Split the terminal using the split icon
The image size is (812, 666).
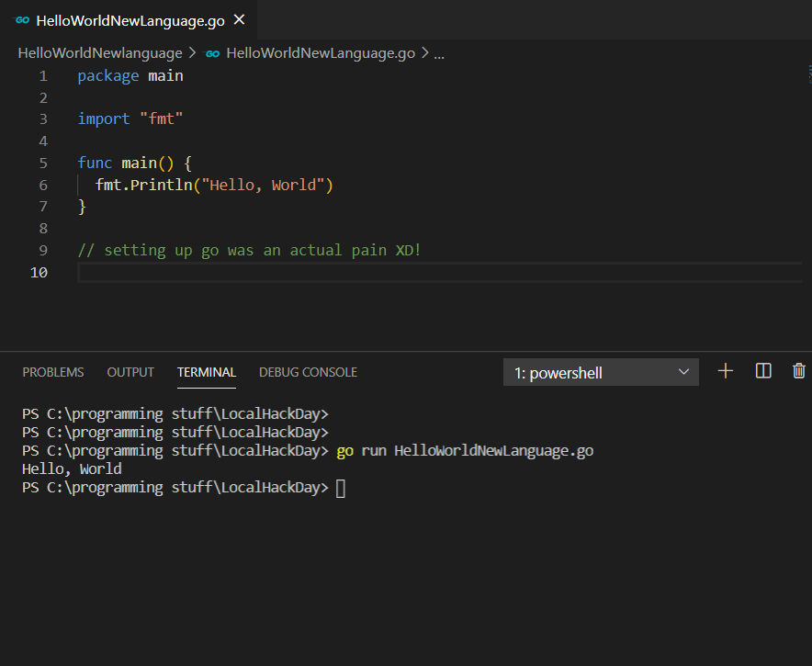[x=762, y=370]
